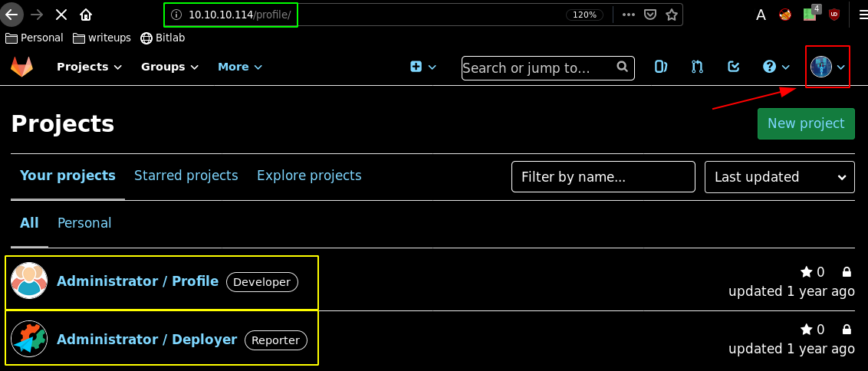Open the to-do list checkmark icon

734,67
